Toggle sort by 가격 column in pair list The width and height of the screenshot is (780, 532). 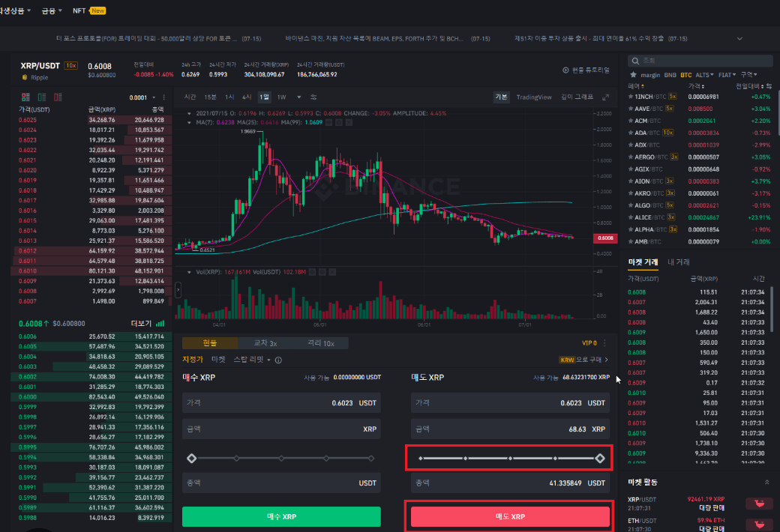pyautogui.click(x=697, y=86)
